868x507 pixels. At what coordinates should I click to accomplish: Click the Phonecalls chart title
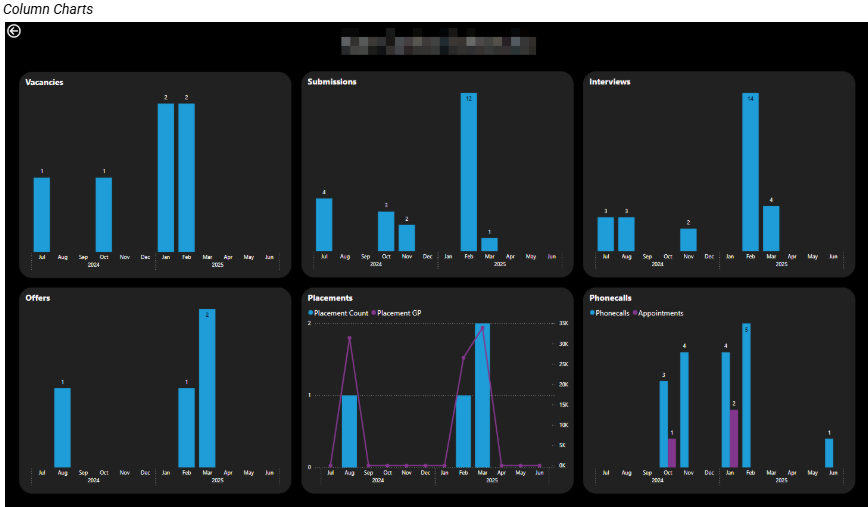click(610, 298)
